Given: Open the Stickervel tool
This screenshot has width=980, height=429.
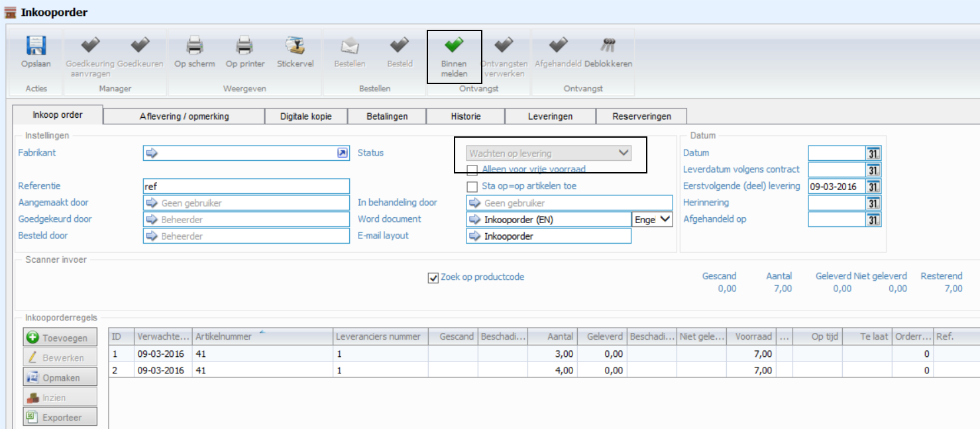Looking at the screenshot, I should click(x=295, y=46).
